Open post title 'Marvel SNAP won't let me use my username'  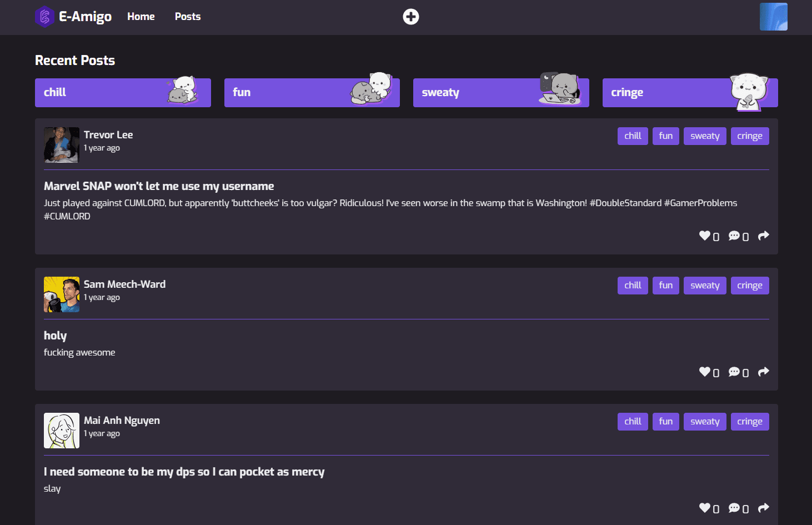[x=159, y=186]
